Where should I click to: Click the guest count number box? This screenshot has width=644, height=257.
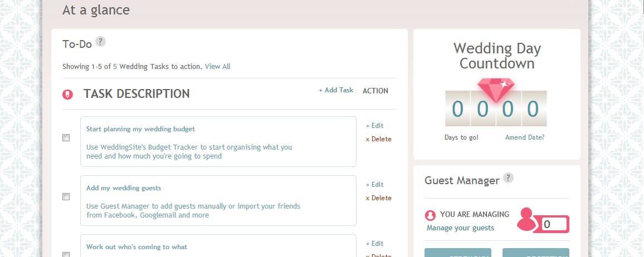[554, 225]
